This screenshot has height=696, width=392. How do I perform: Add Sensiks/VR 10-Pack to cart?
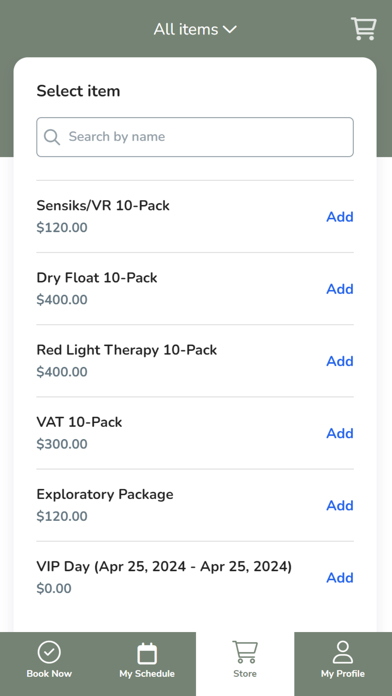tap(340, 217)
